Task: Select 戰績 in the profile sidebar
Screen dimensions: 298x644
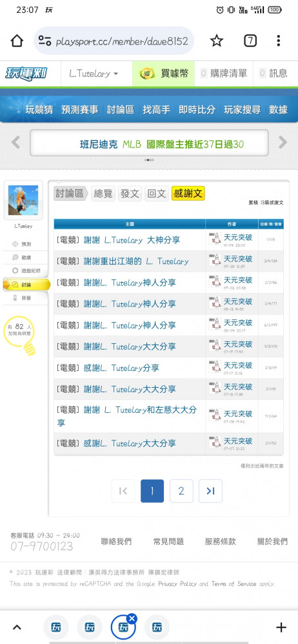Action: click(26, 258)
